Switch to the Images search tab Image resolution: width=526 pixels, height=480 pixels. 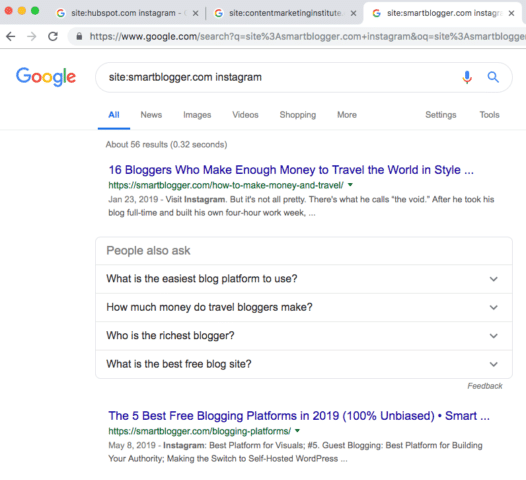pyautogui.click(x=197, y=115)
